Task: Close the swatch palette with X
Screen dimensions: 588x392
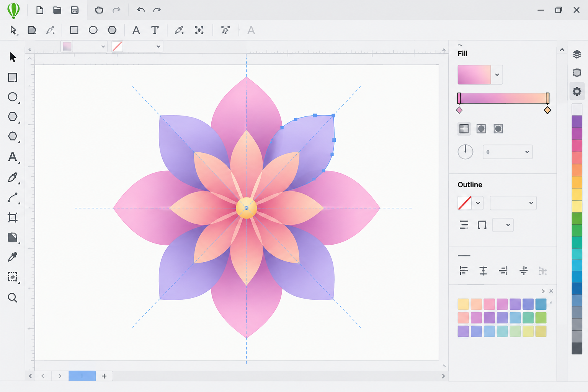Action: [551, 291]
